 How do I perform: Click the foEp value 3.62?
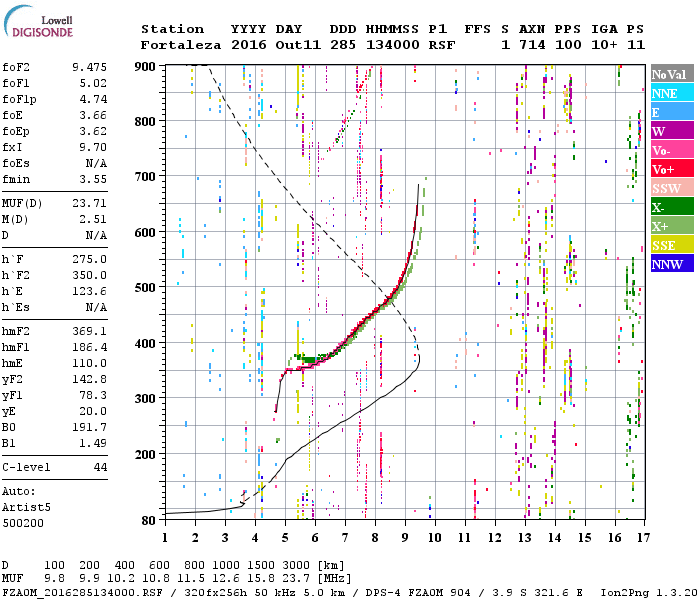[94, 131]
